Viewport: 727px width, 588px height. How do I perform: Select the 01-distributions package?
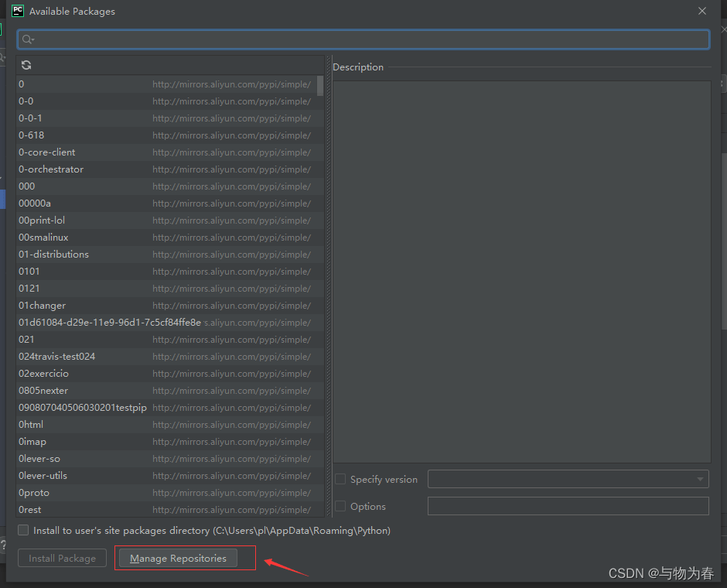(x=53, y=255)
